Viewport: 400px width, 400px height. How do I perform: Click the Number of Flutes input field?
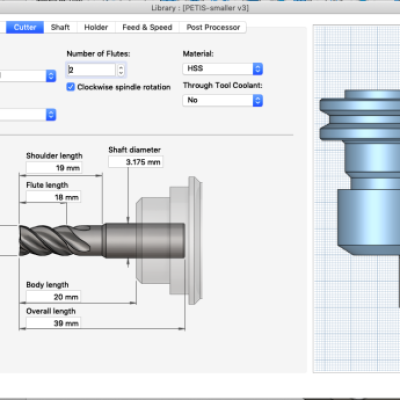91,70
